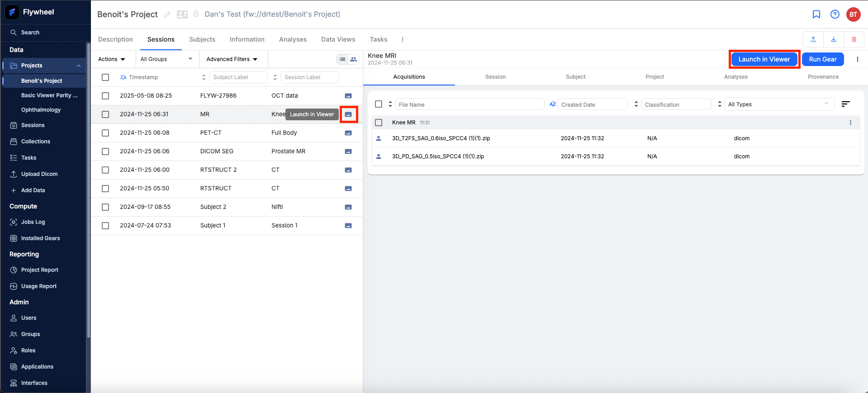The image size is (868, 393).
Task: Toggle Subject Label column sort arrows
Action: point(204,77)
